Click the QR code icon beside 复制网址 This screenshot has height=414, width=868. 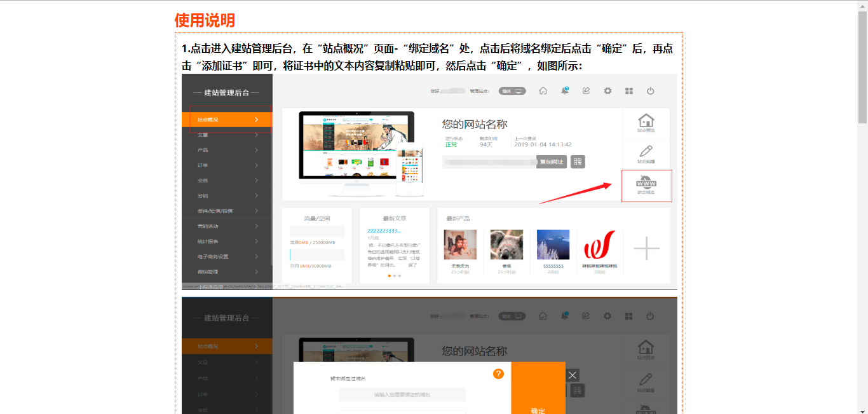pyautogui.click(x=578, y=162)
